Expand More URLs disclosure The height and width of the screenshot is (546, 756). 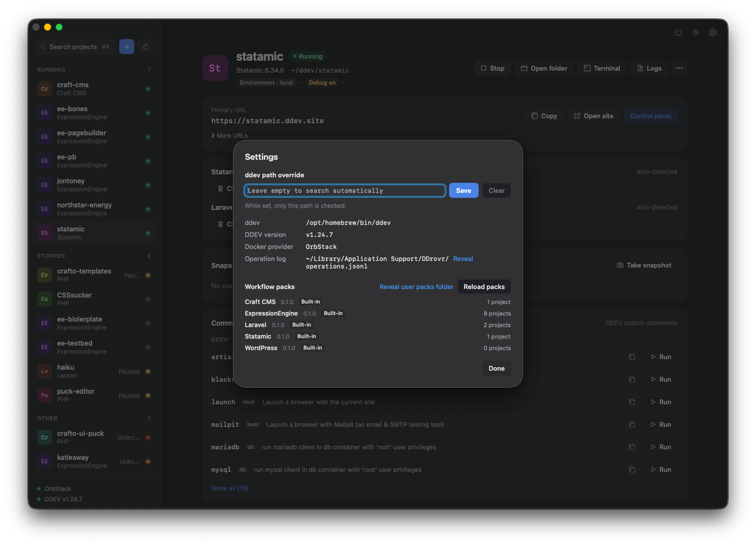[229, 136]
